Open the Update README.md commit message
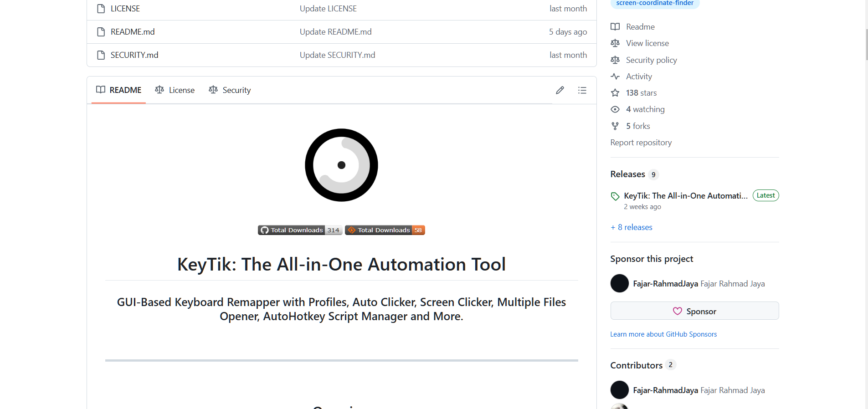The width and height of the screenshot is (868, 409). (x=336, y=32)
